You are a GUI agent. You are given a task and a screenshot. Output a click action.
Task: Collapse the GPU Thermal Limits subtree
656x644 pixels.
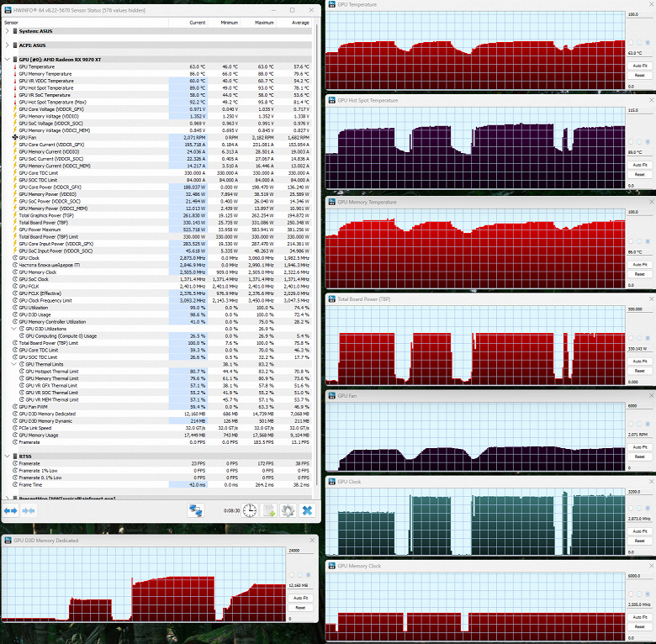[x=13, y=364]
